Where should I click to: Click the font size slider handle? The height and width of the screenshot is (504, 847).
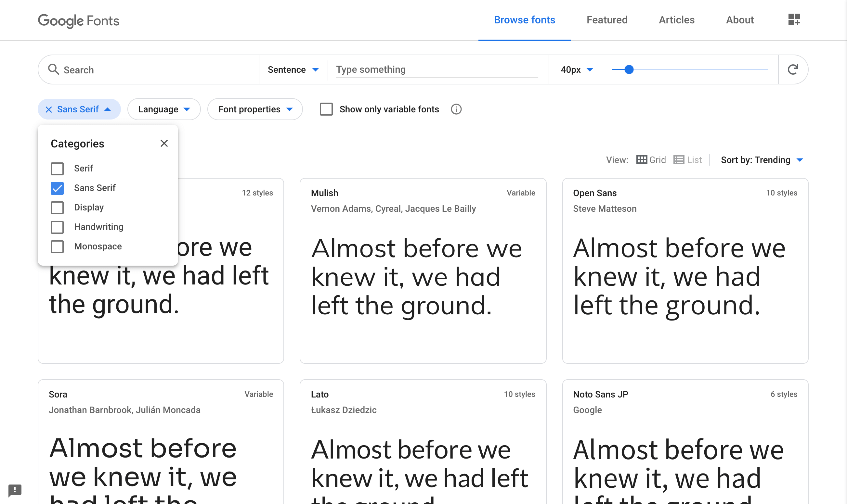tap(629, 69)
